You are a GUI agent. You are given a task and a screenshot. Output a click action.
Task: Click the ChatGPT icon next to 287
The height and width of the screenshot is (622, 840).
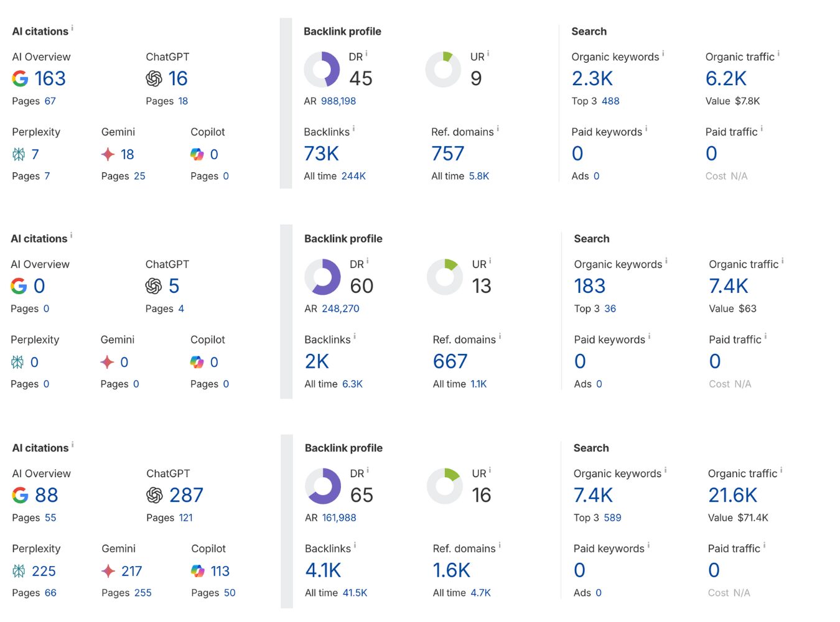click(x=154, y=495)
